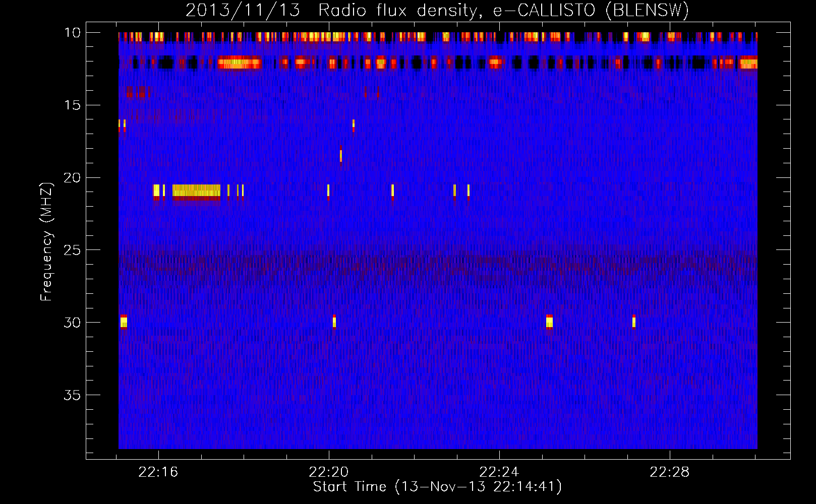Click the orange 12 MHz band near 22:18
Viewport: 816px width, 504px height.
(239, 63)
